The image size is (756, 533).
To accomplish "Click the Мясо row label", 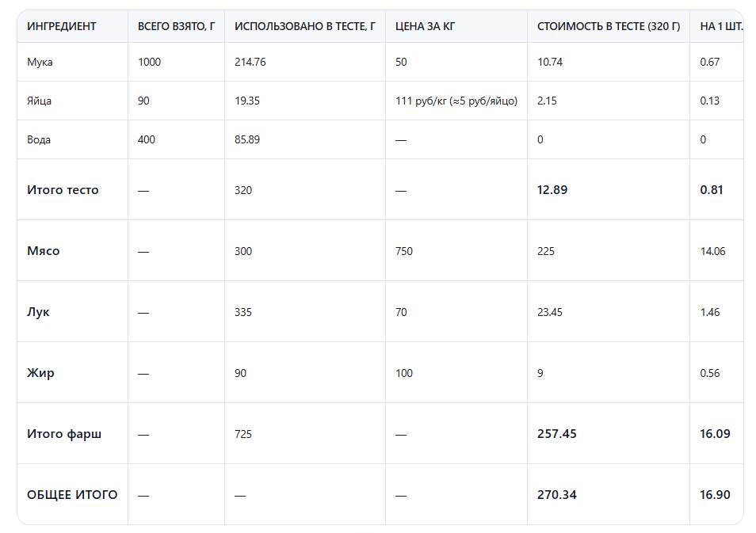I will pos(44,251).
